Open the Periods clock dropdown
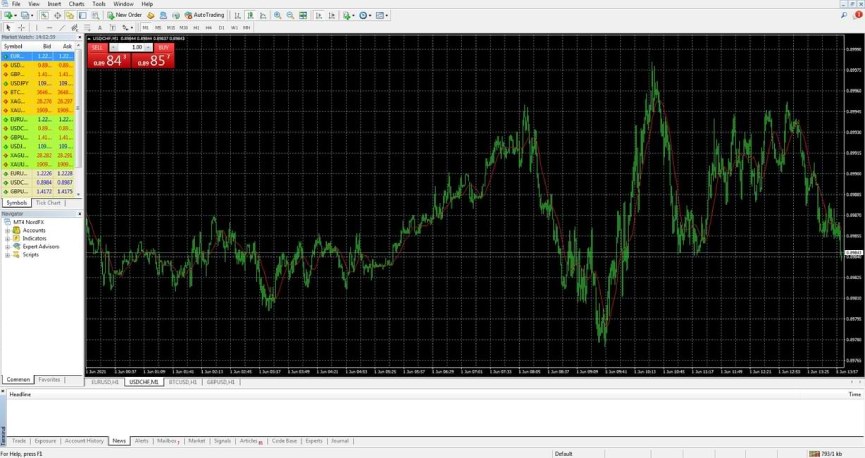Viewport: 865px width, 458px height. coord(366,15)
